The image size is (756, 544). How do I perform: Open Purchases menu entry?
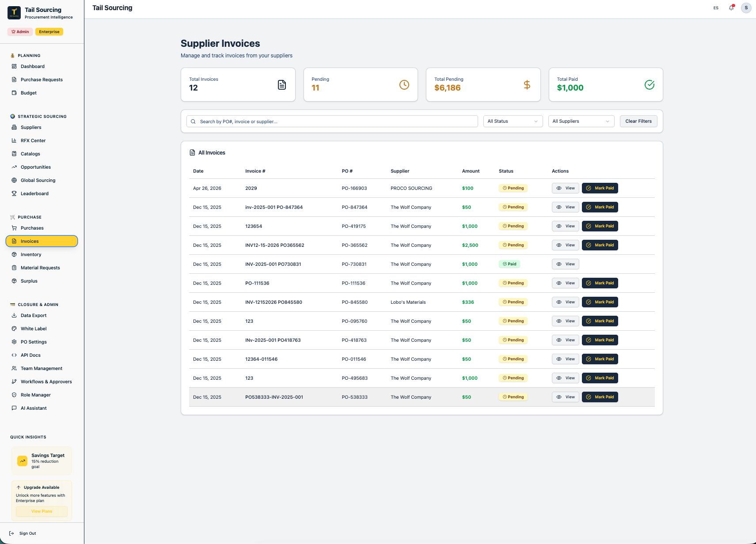tap(42, 228)
